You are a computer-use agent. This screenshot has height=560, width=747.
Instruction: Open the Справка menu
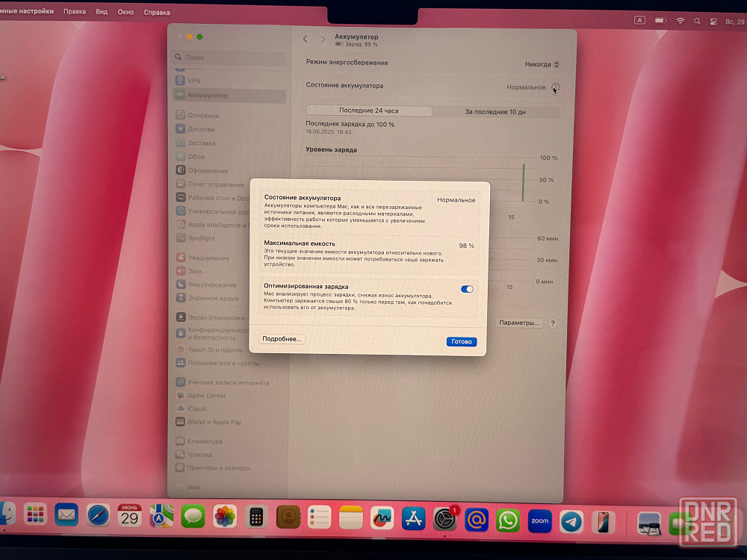pos(157,13)
